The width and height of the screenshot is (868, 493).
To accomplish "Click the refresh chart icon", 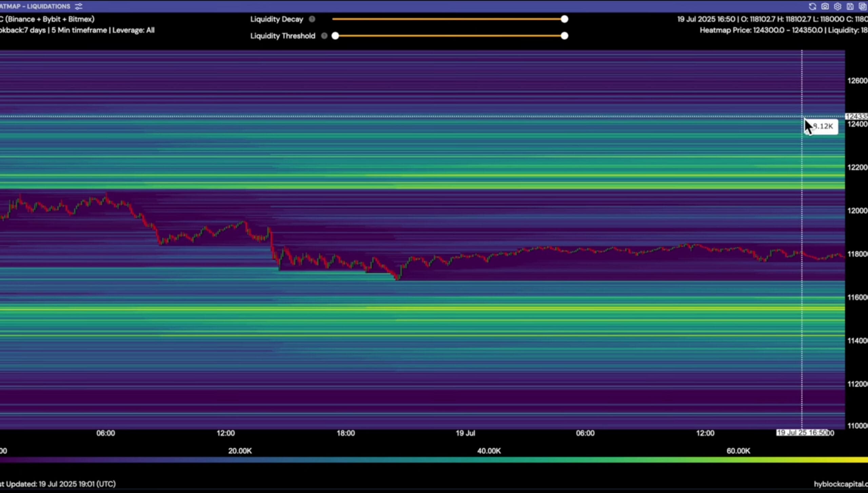I will [812, 6].
